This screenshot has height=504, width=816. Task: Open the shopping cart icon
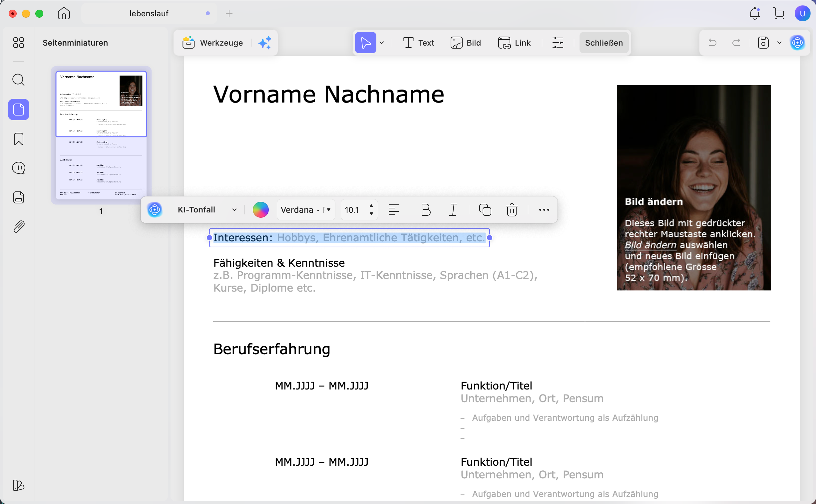point(779,13)
